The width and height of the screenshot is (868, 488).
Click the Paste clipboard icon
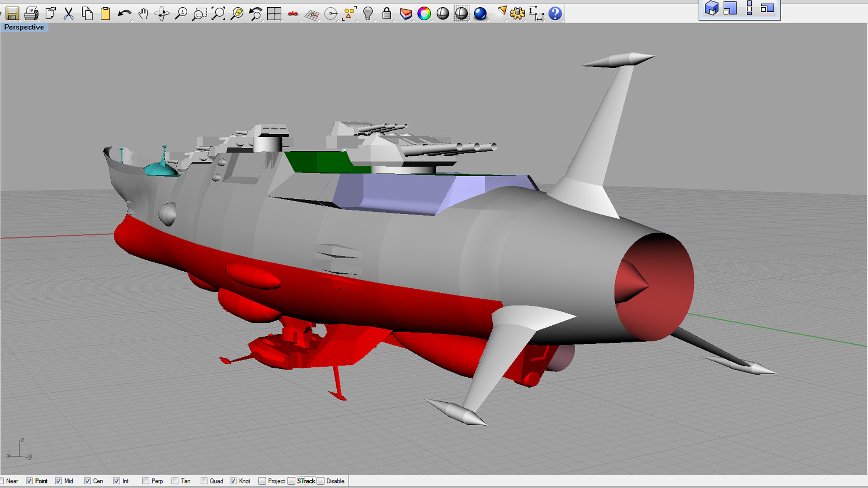tap(105, 14)
